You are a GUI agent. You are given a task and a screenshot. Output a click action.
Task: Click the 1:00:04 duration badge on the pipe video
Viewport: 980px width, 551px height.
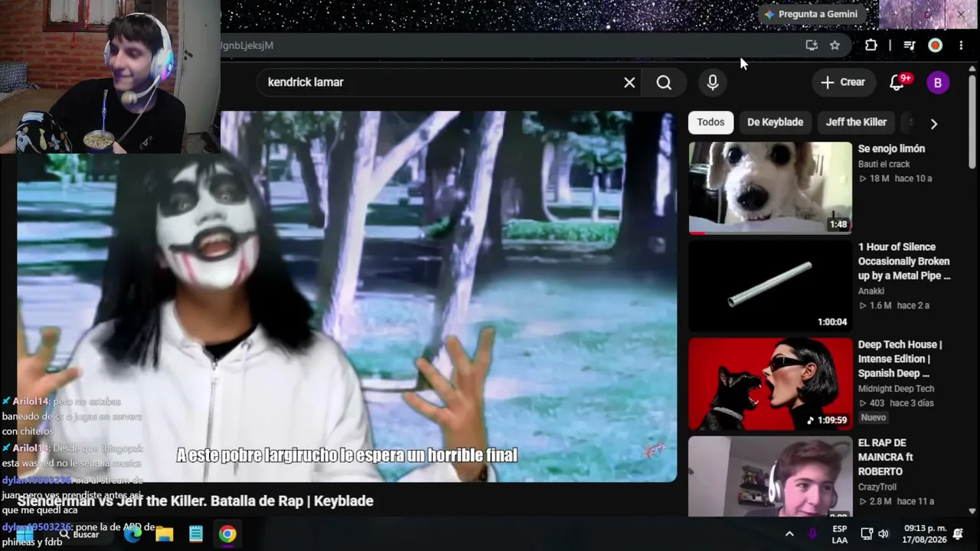(x=831, y=322)
